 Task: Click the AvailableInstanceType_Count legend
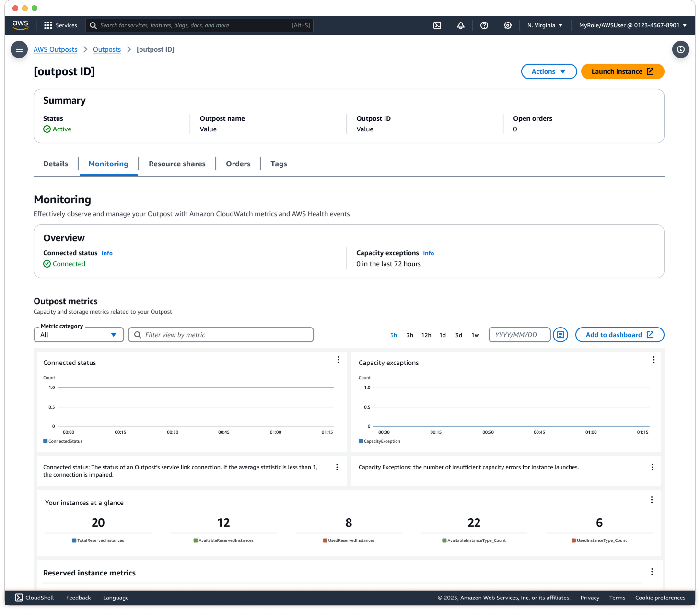tap(474, 540)
